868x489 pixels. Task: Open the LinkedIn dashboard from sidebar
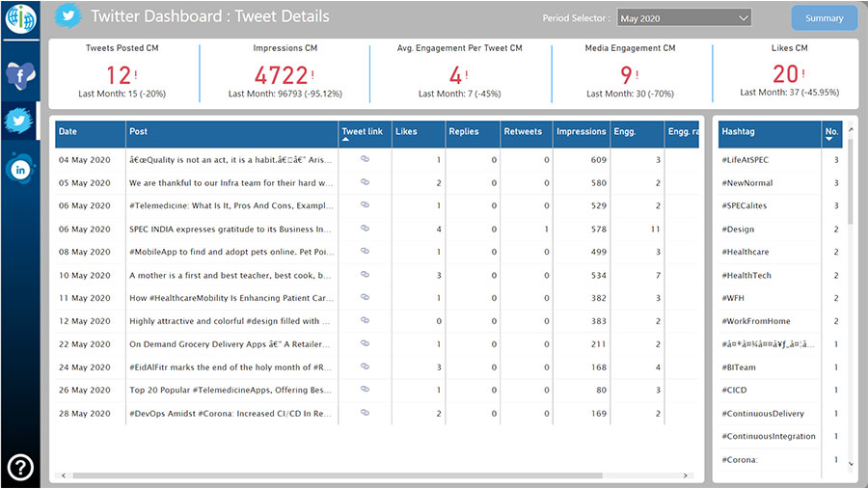point(20,169)
